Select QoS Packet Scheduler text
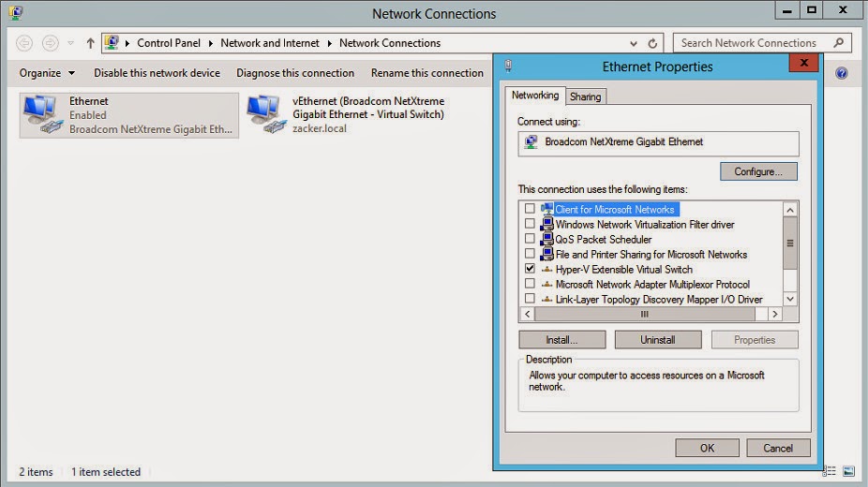The width and height of the screenshot is (868, 487). [x=604, y=240]
